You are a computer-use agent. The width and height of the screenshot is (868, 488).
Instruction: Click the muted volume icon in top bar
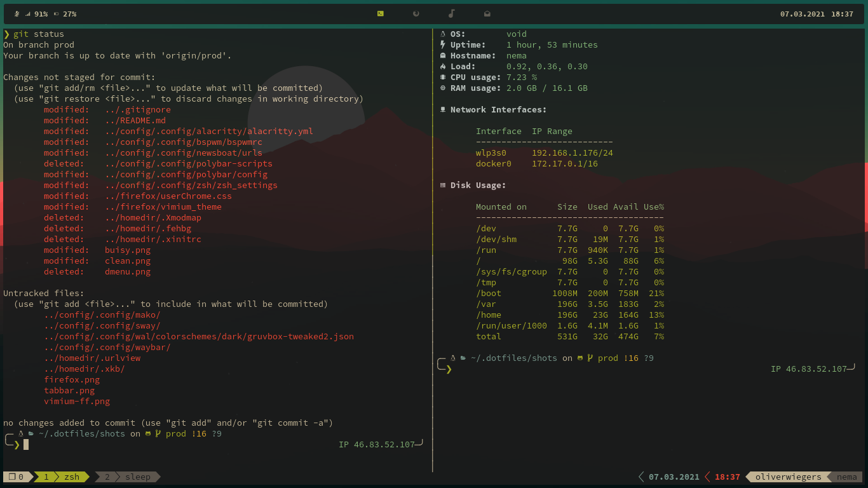click(x=17, y=13)
